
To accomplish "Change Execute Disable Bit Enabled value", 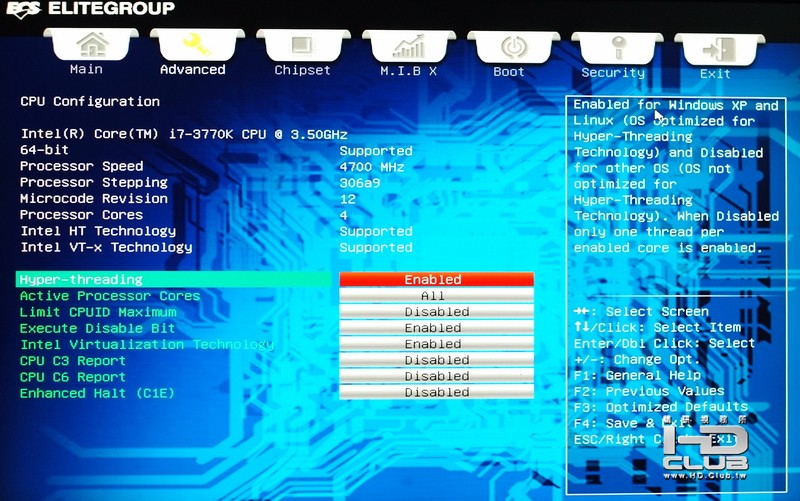I will (436, 328).
